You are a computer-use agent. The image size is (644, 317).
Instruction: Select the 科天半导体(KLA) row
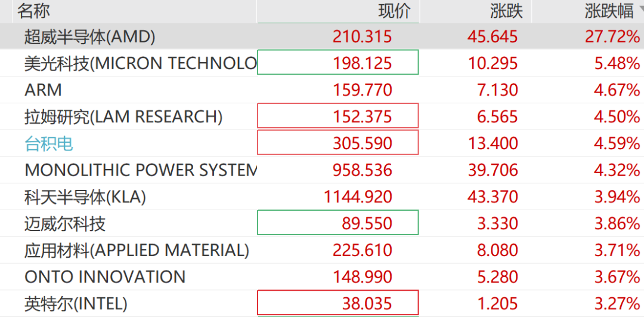(85, 196)
